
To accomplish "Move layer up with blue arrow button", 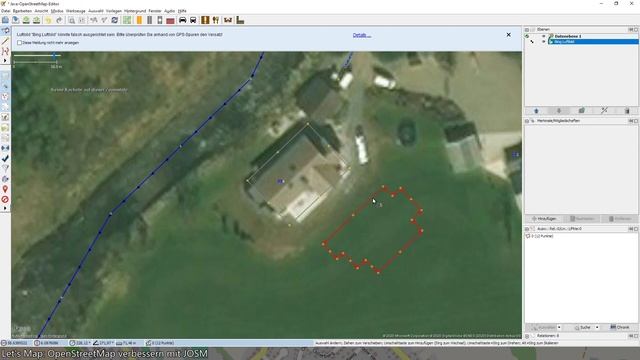I will 536,111.
